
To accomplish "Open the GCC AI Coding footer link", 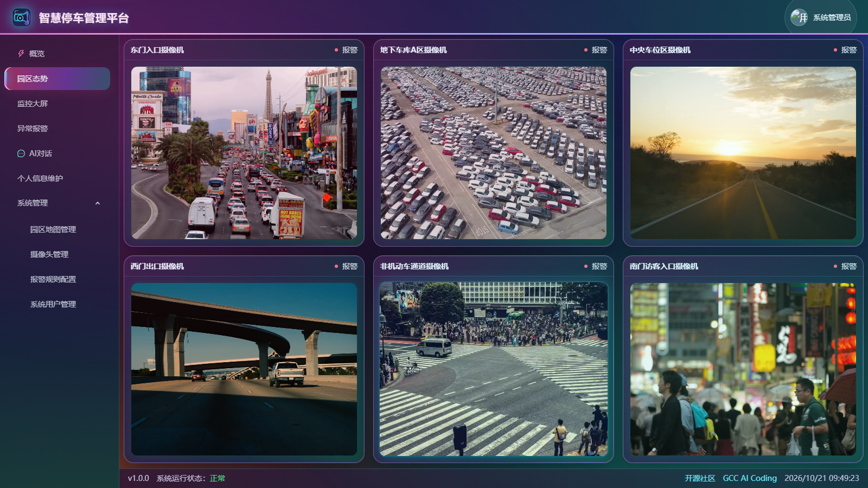I will tap(750, 478).
